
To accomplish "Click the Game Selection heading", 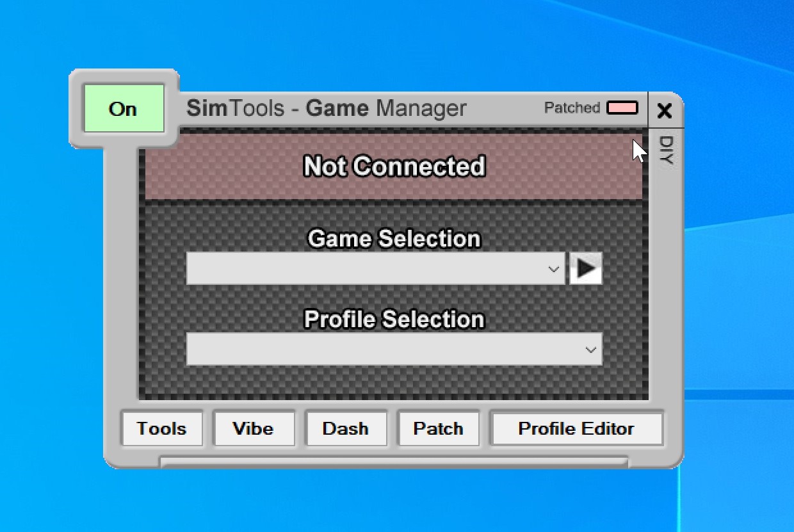I will pyautogui.click(x=394, y=239).
